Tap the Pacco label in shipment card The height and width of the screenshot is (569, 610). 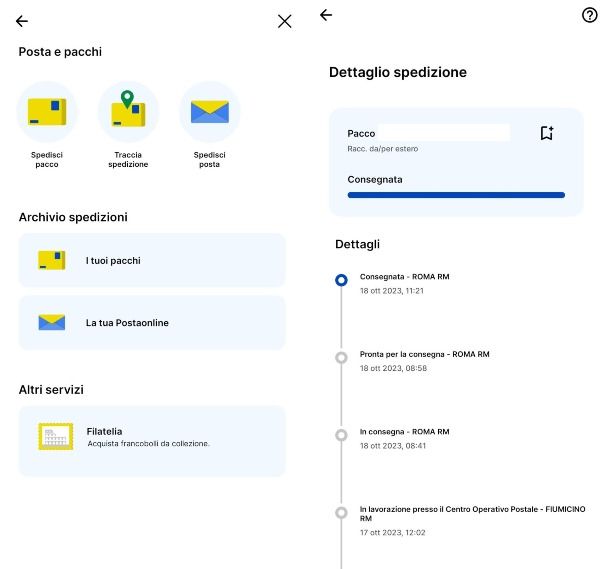pyautogui.click(x=361, y=133)
